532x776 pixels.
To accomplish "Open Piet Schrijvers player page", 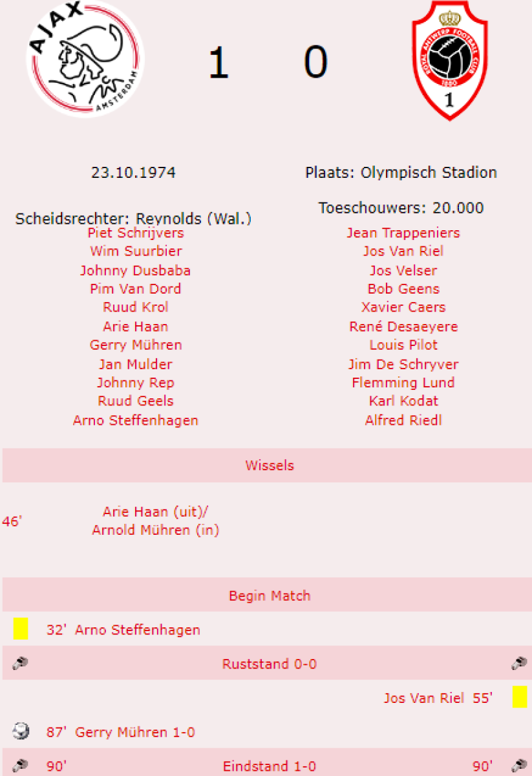I will pyautogui.click(x=136, y=233).
